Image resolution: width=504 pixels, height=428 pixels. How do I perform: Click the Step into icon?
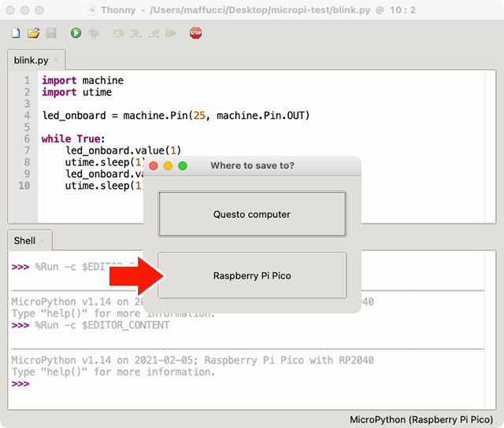point(135,33)
